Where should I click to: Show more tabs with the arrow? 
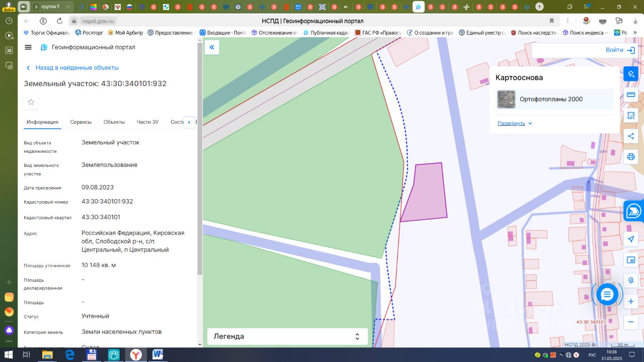click(189, 122)
